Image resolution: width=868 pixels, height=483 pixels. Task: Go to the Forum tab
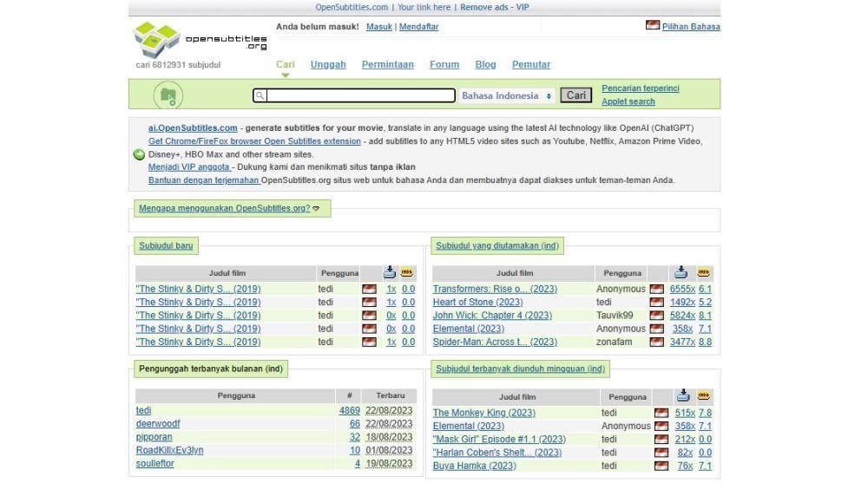click(x=444, y=64)
